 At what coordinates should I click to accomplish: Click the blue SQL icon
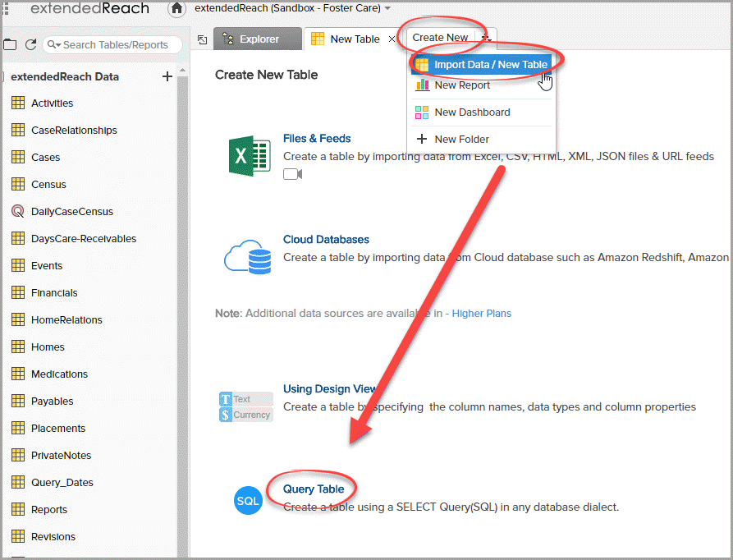(x=248, y=501)
